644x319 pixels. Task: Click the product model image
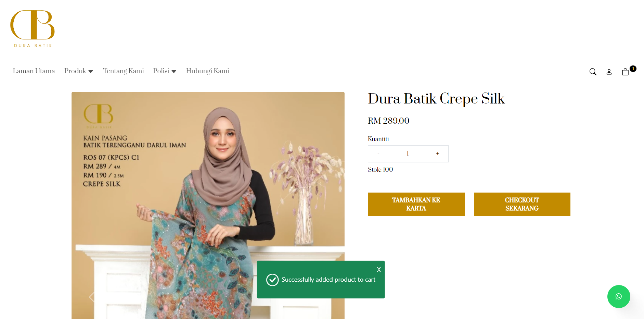(208, 205)
